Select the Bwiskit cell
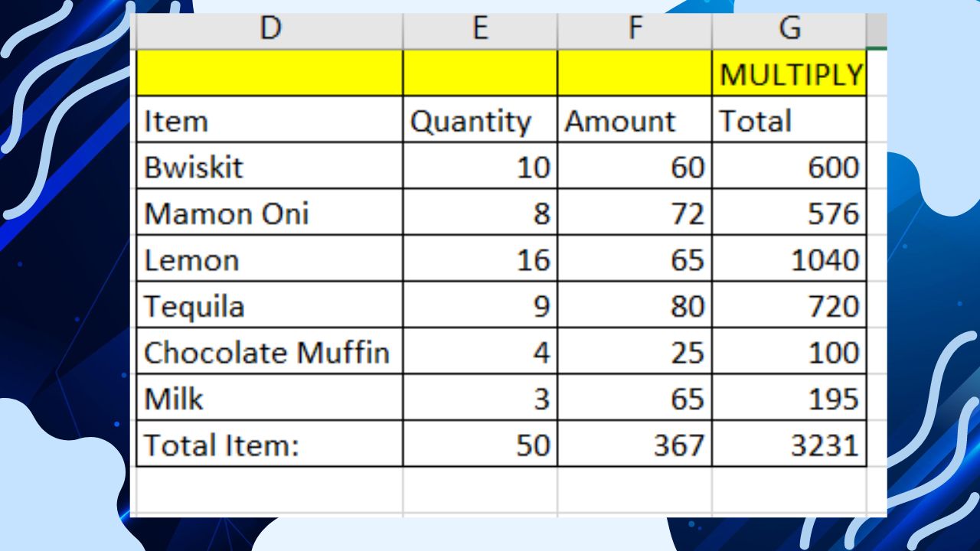 [269, 167]
